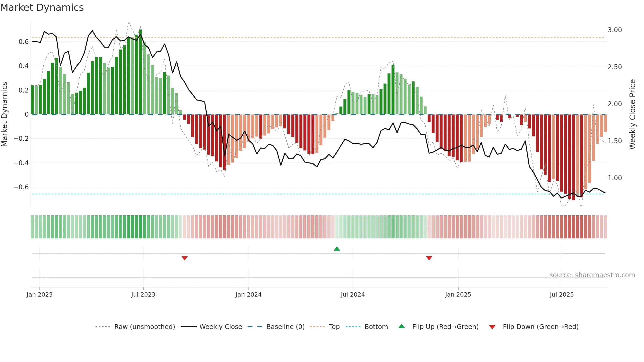Click the Jul 2025 axis label
This screenshot has height=362, width=644.
tap(562, 294)
